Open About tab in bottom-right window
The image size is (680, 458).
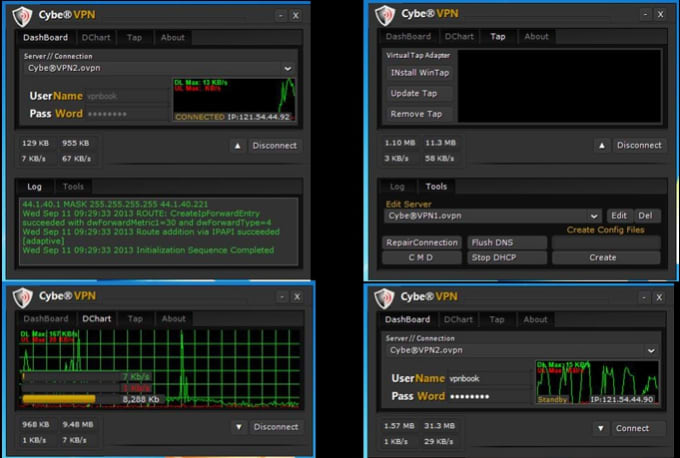click(x=535, y=320)
